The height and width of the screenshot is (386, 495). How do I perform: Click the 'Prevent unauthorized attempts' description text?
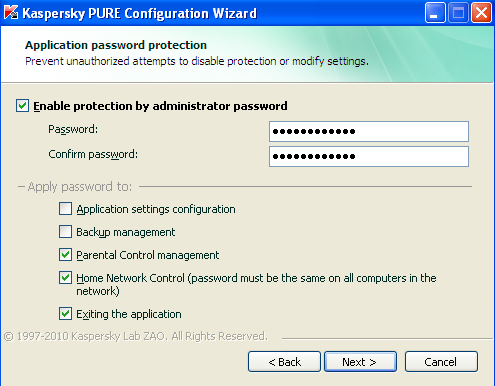(197, 61)
